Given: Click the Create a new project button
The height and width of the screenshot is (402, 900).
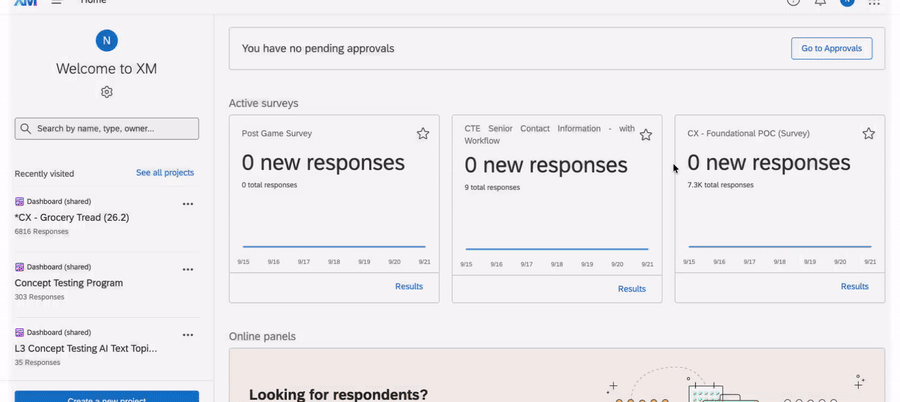Looking at the screenshot, I should 107,396.
